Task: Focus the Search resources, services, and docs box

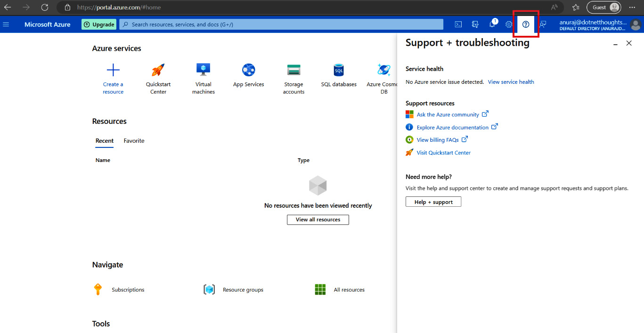Action: pos(281,24)
